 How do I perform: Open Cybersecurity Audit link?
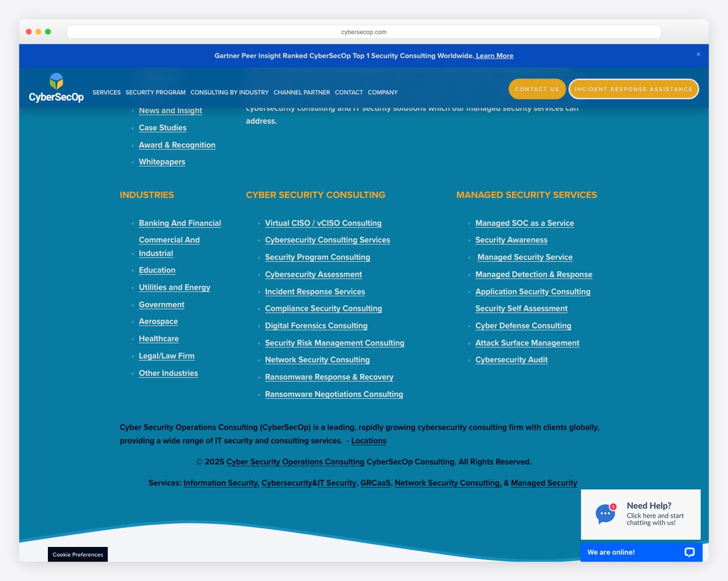[511, 360]
